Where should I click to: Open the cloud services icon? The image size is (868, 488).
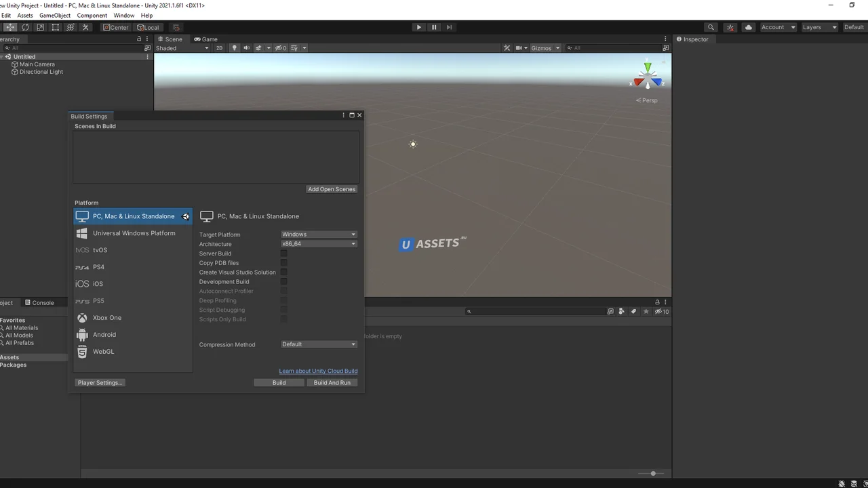pyautogui.click(x=749, y=27)
